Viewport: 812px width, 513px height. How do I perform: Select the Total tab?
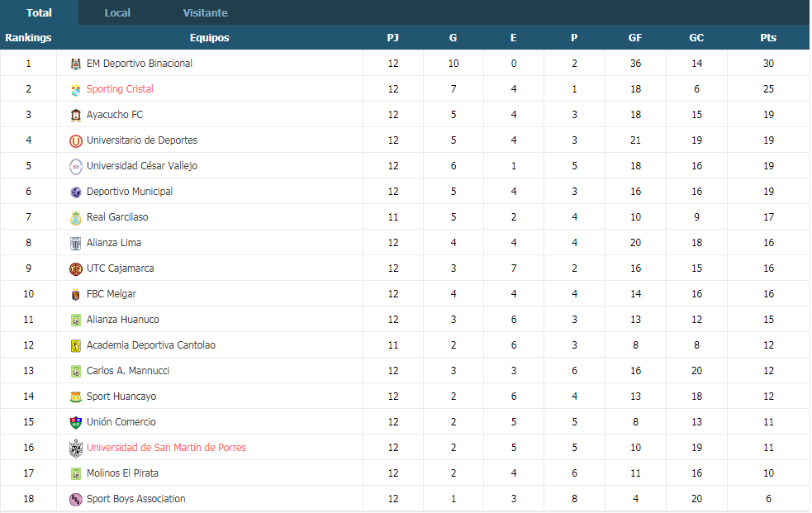[39, 13]
